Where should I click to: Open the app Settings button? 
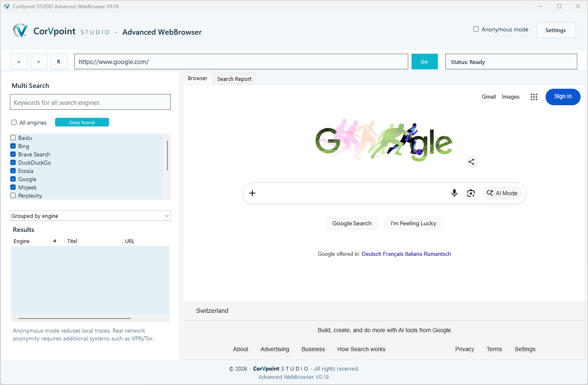pyautogui.click(x=556, y=30)
